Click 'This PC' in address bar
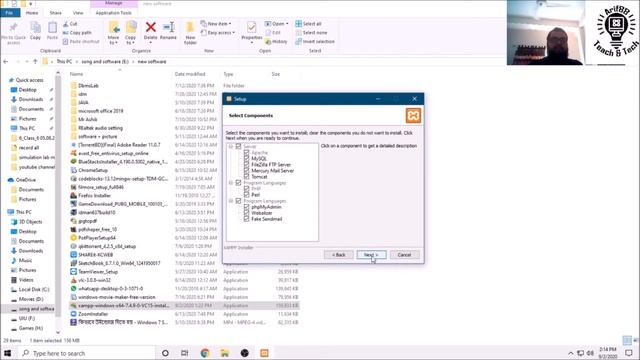Viewport: 640px width, 360px height. tap(64, 62)
